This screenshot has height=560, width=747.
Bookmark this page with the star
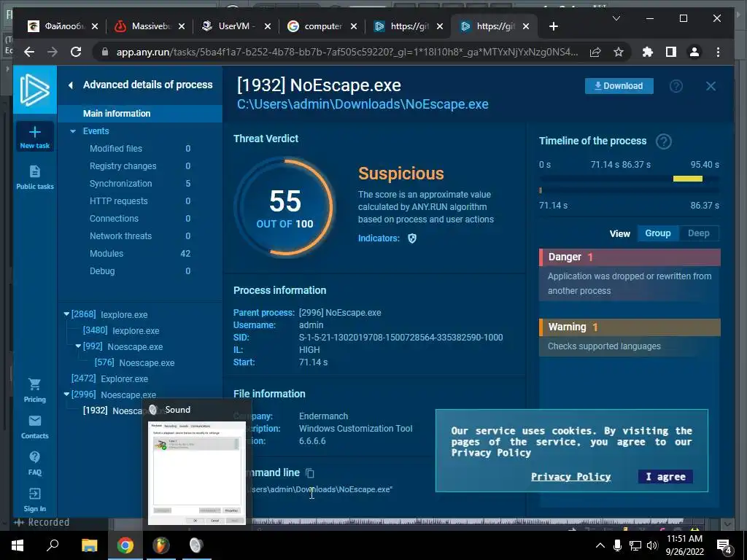click(619, 52)
